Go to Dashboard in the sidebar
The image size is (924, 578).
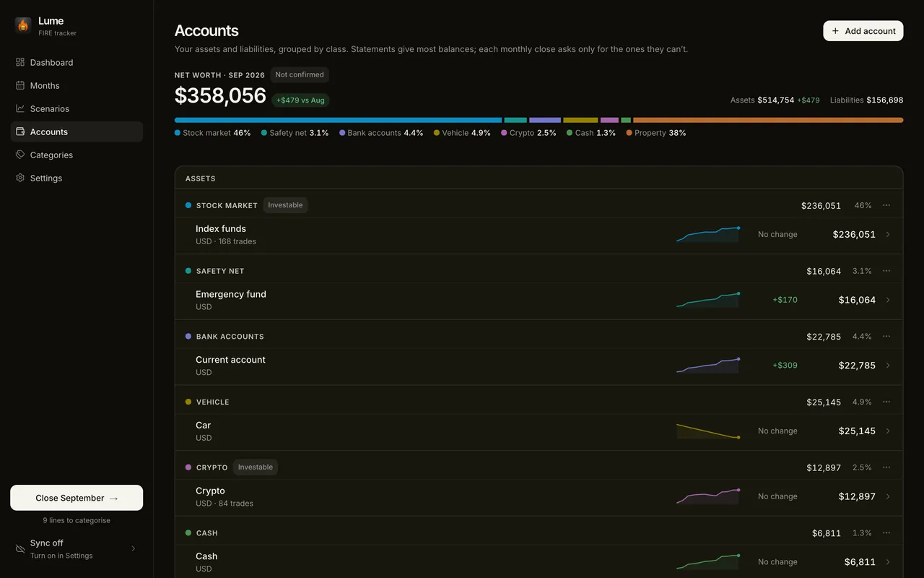[x=77, y=62]
